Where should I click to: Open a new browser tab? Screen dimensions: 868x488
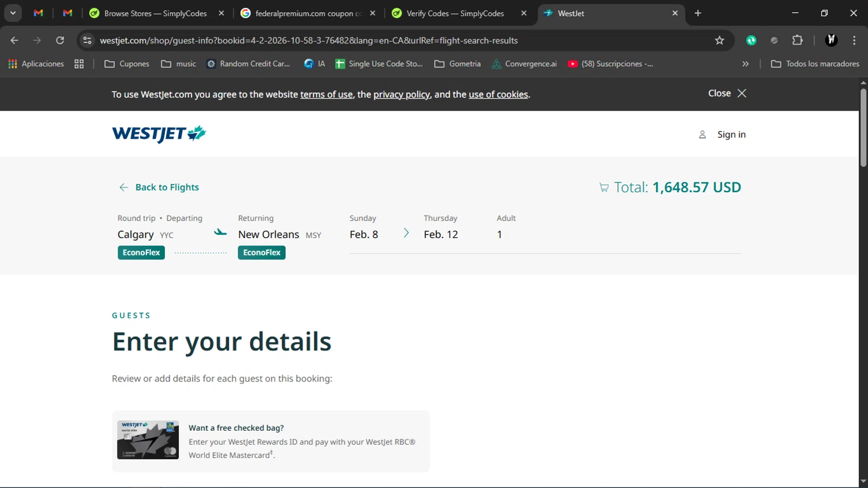pos(698,13)
